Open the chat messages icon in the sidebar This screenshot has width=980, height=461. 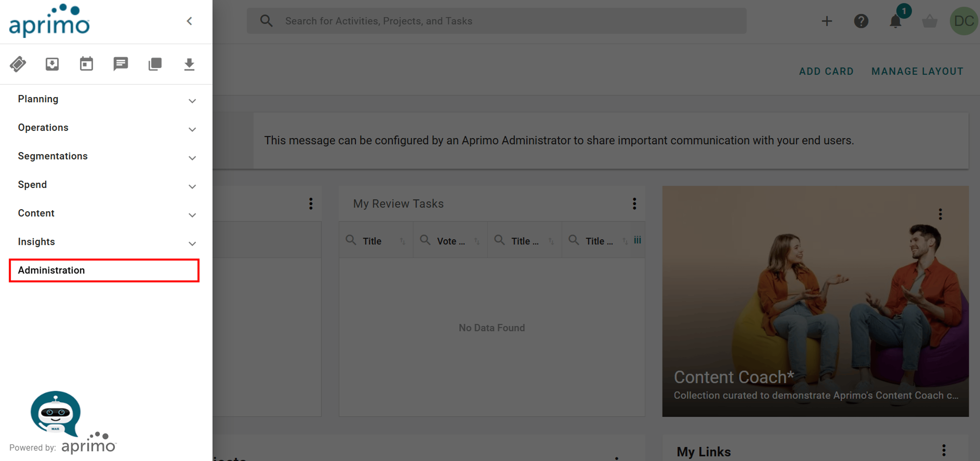tap(121, 64)
